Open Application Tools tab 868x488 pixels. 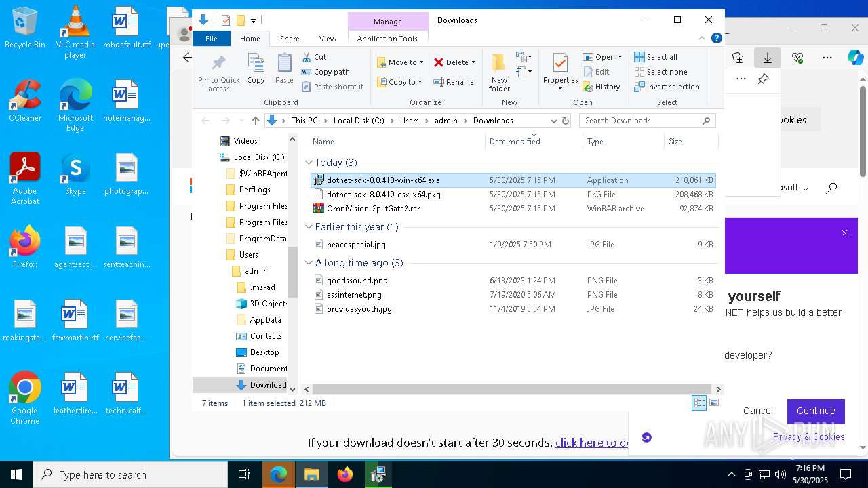[x=387, y=39]
